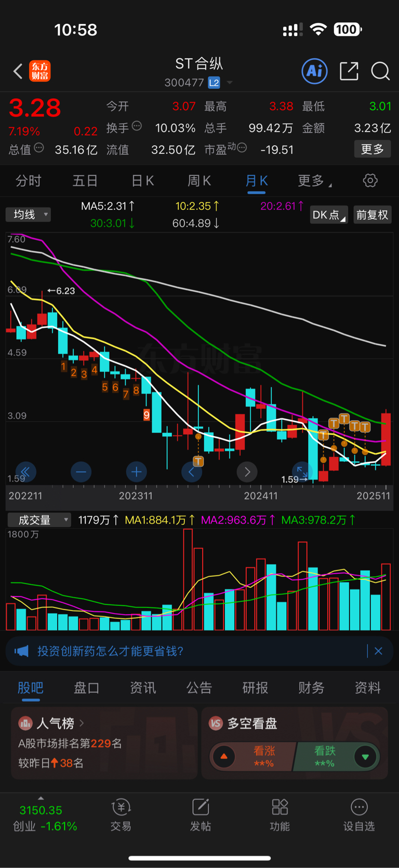Expand the 更多 period dropdown

(x=314, y=180)
